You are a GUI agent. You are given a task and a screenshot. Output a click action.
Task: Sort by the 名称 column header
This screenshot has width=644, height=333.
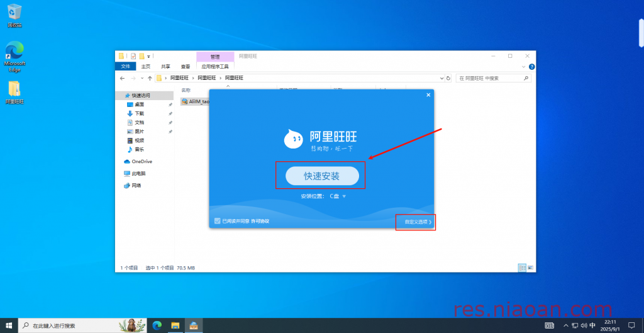click(186, 89)
